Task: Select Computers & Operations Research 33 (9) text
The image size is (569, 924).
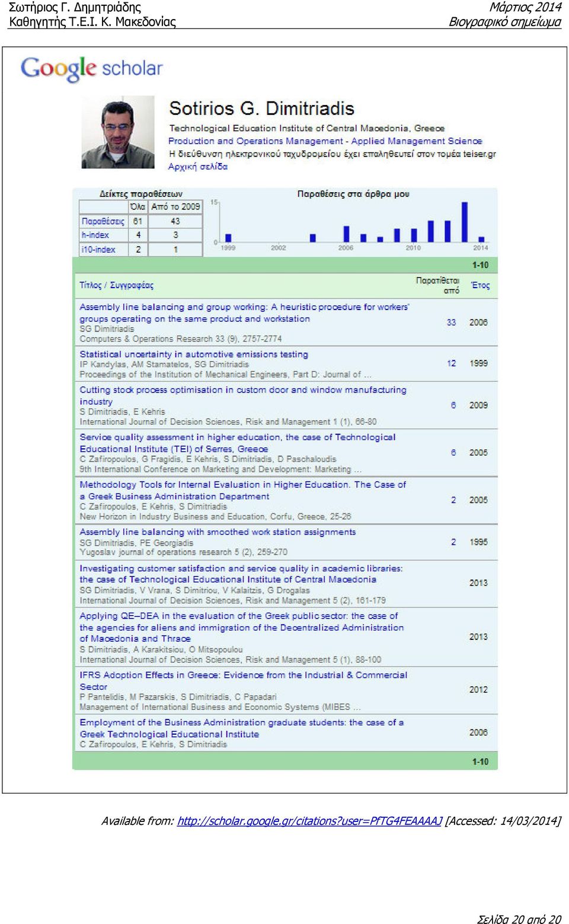Action: tap(181, 339)
